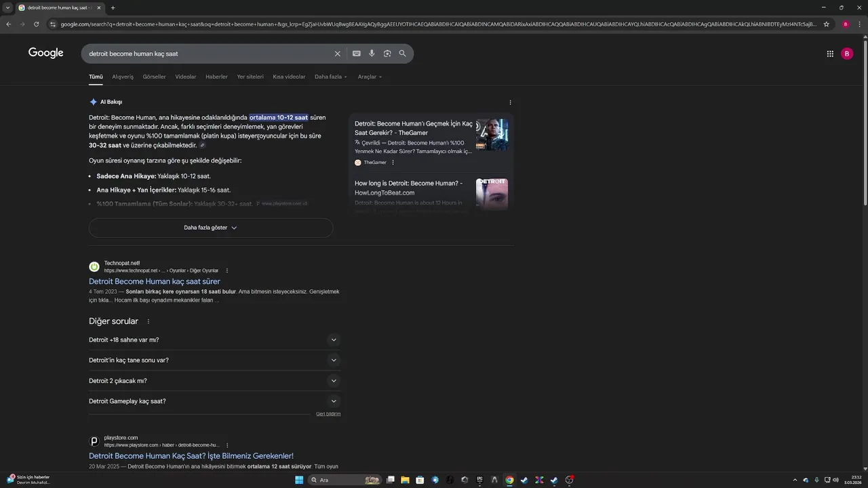Viewport: 868px width, 488px height.
Task: Expand AI overview with Daha fazla göster
Action: coord(211,228)
